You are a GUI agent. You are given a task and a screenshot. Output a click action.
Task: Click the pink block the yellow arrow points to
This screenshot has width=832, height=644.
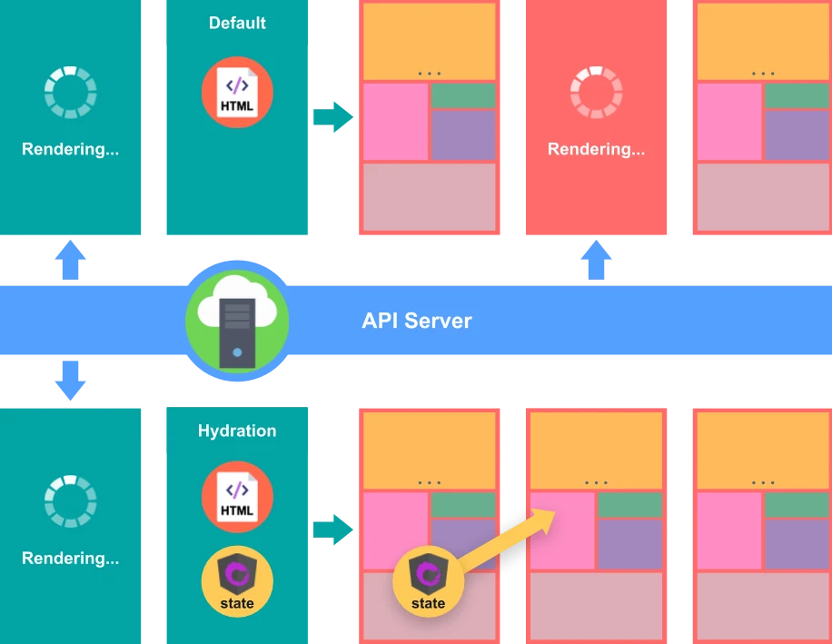coord(562,530)
